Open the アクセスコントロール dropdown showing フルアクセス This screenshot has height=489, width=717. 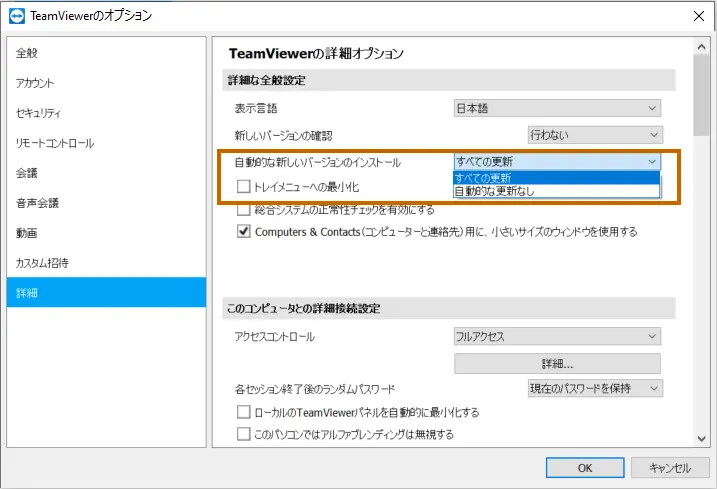click(557, 337)
